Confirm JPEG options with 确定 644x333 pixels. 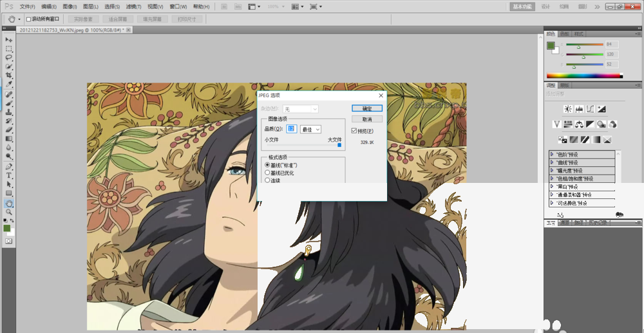[367, 108]
